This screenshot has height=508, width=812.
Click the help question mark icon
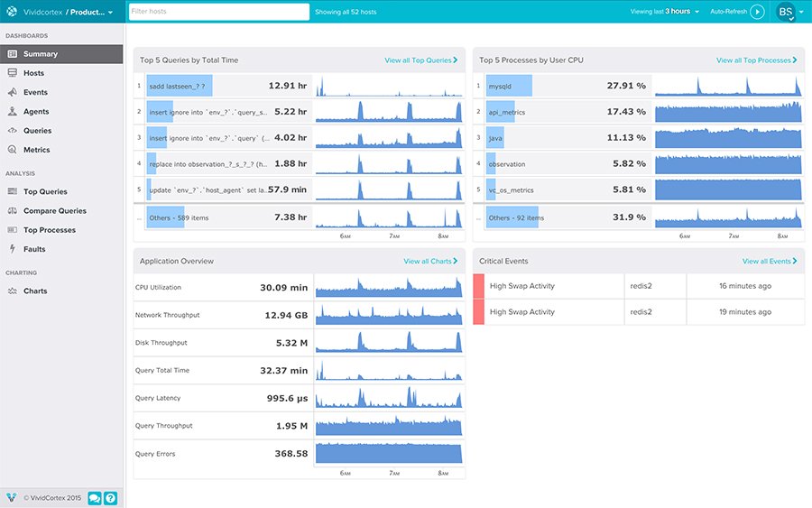pyautogui.click(x=110, y=497)
